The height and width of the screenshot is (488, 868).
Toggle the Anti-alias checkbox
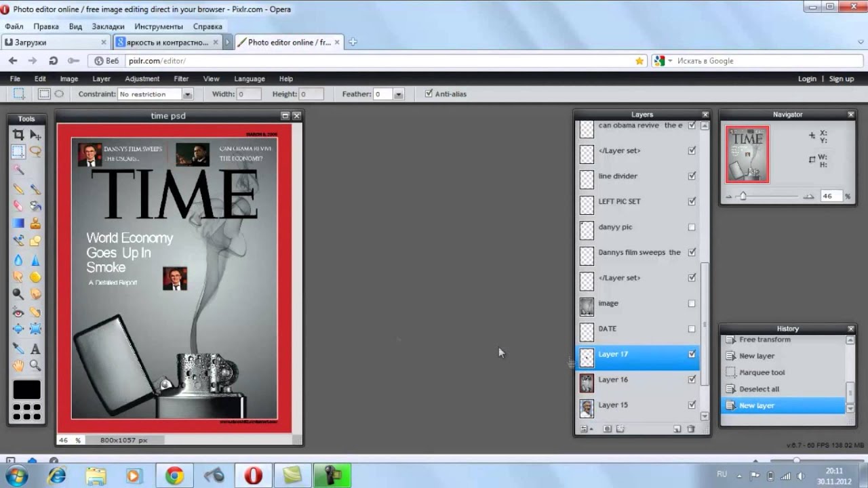click(429, 94)
